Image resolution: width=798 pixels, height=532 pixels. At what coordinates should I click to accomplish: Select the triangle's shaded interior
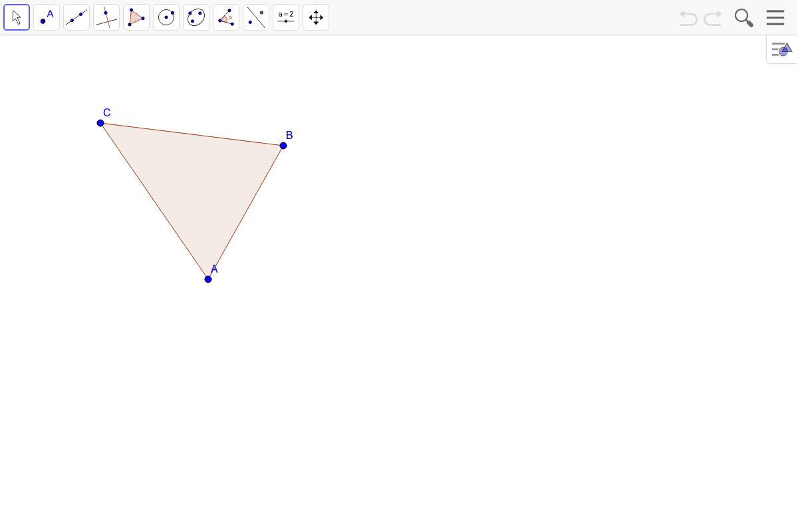(198, 183)
